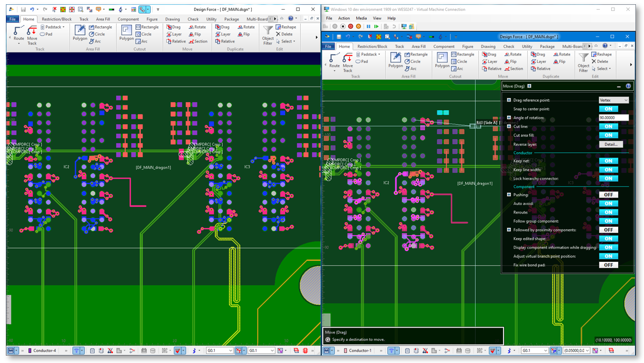Toggle Lock hierarchy connector
Viewport: 644px width, 363px height.
coord(608,179)
